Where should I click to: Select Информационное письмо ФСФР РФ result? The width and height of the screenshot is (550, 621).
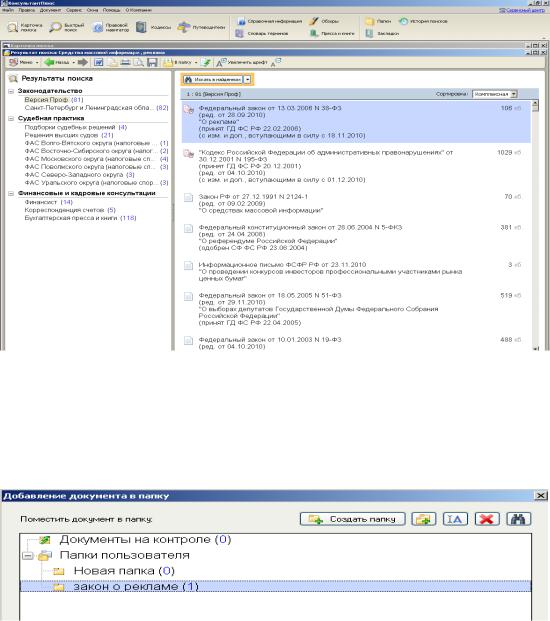pyautogui.click(x=356, y=271)
